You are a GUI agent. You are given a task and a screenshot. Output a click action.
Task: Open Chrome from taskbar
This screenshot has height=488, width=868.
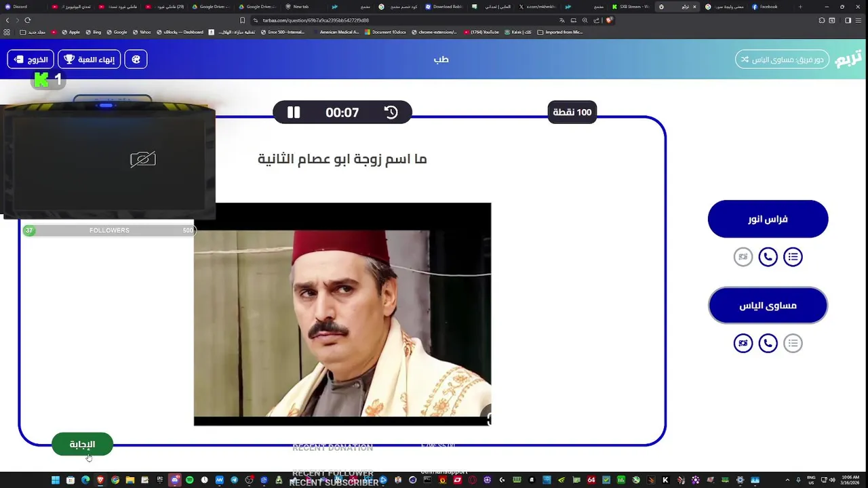[115, 480]
